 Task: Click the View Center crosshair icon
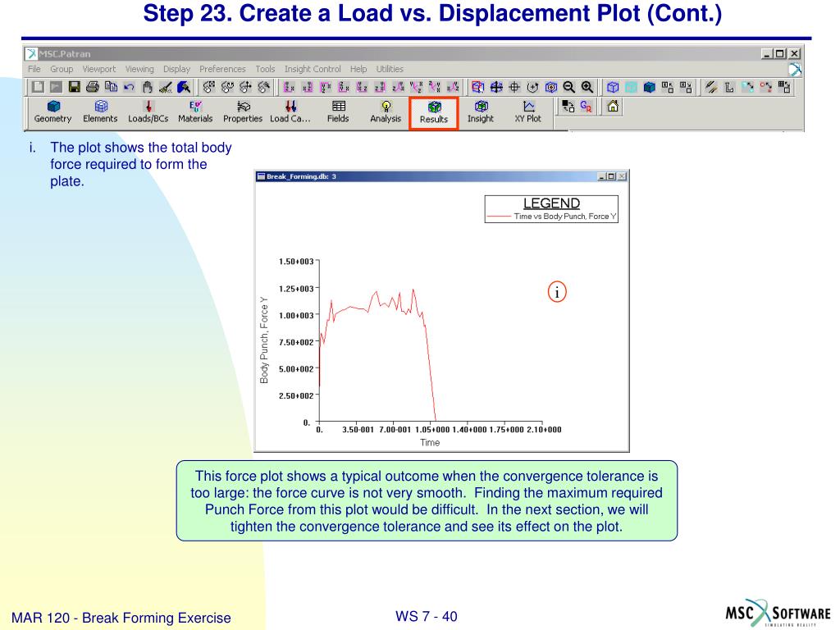(x=514, y=86)
